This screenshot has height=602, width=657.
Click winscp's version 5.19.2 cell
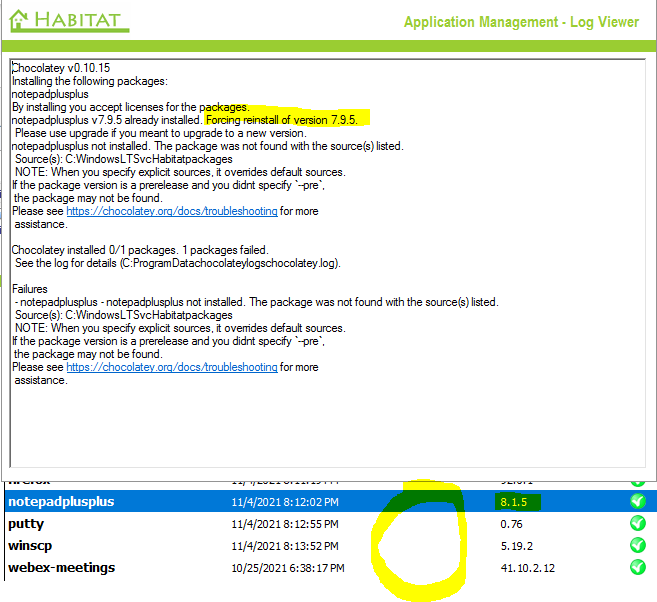(516, 545)
